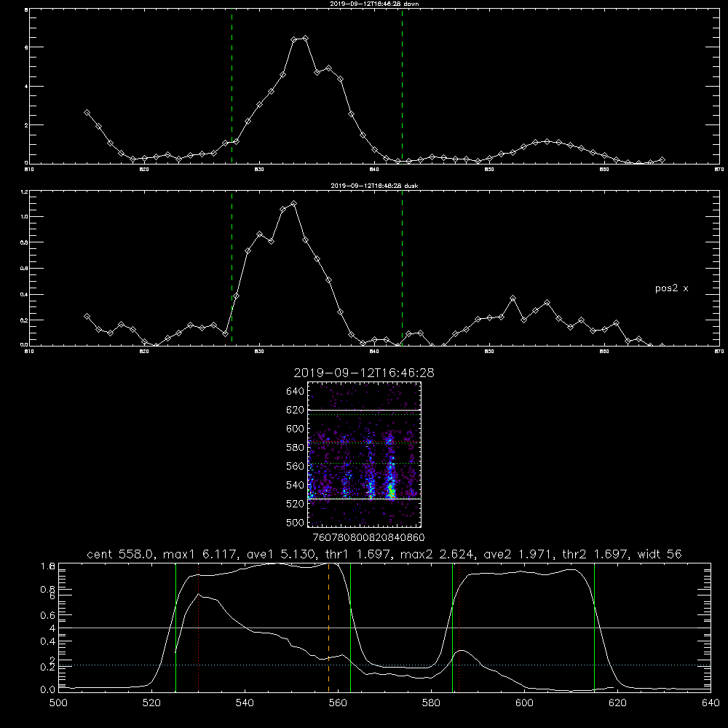Click x-axis label 560 on bottom plot

(338, 703)
